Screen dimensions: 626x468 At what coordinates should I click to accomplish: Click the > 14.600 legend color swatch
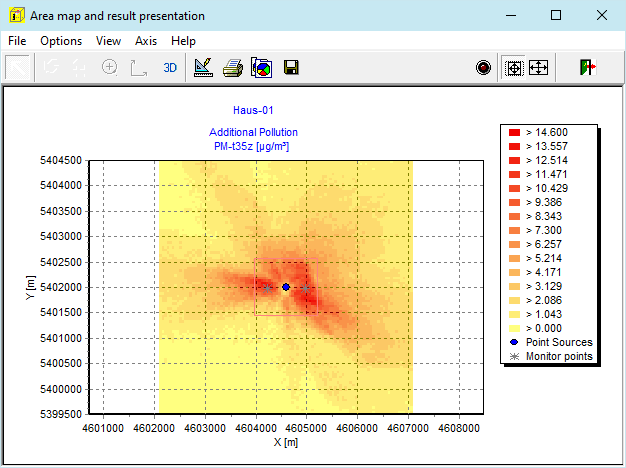pos(514,133)
